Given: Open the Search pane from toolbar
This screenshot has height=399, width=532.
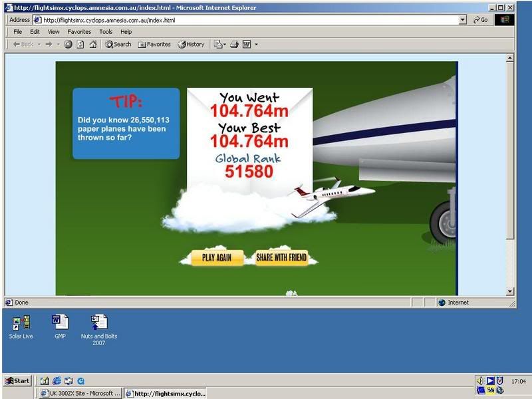Looking at the screenshot, I should coord(118,45).
